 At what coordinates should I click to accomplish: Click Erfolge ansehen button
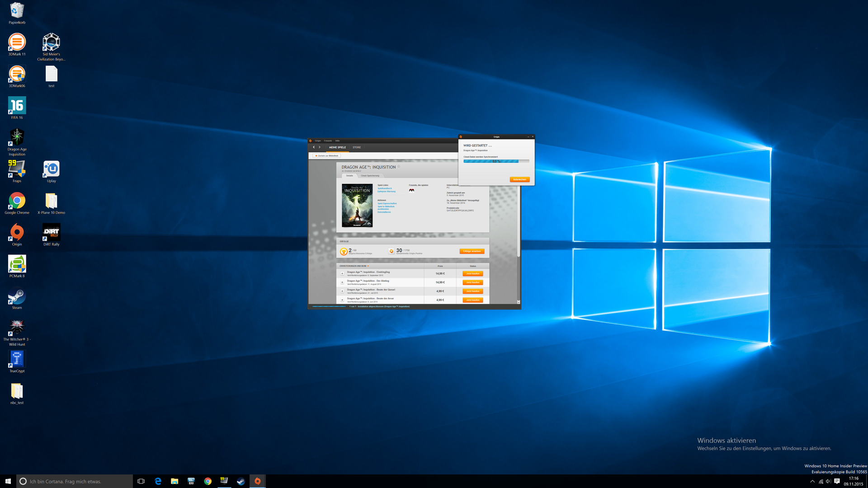click(472, 251)
